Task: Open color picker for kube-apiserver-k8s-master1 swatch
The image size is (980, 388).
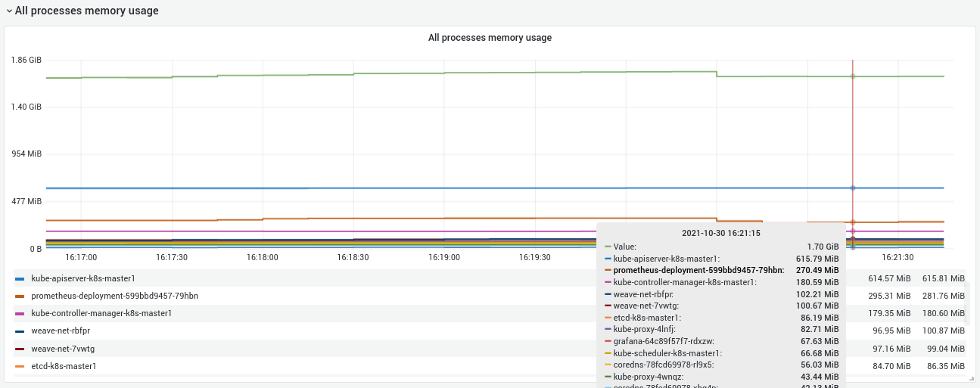Action: (x=20, y=279)
